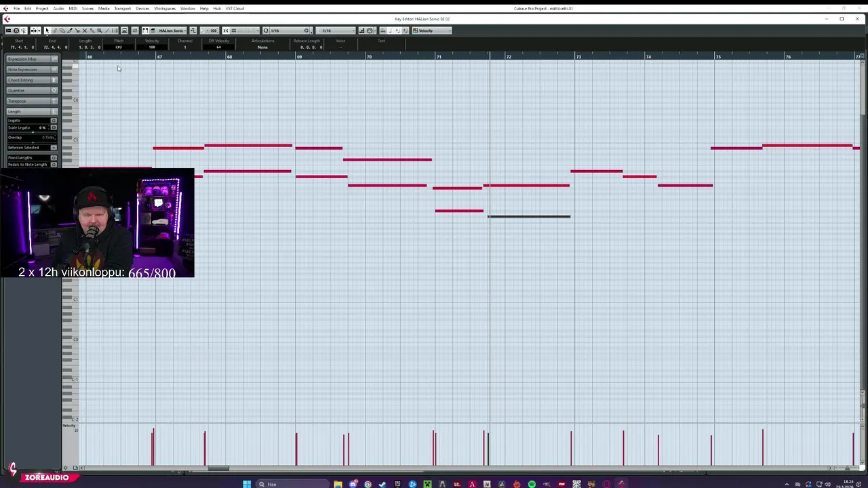Select the Object Selection arrow tool
The image size is (868, 488).
coord(47,30)
